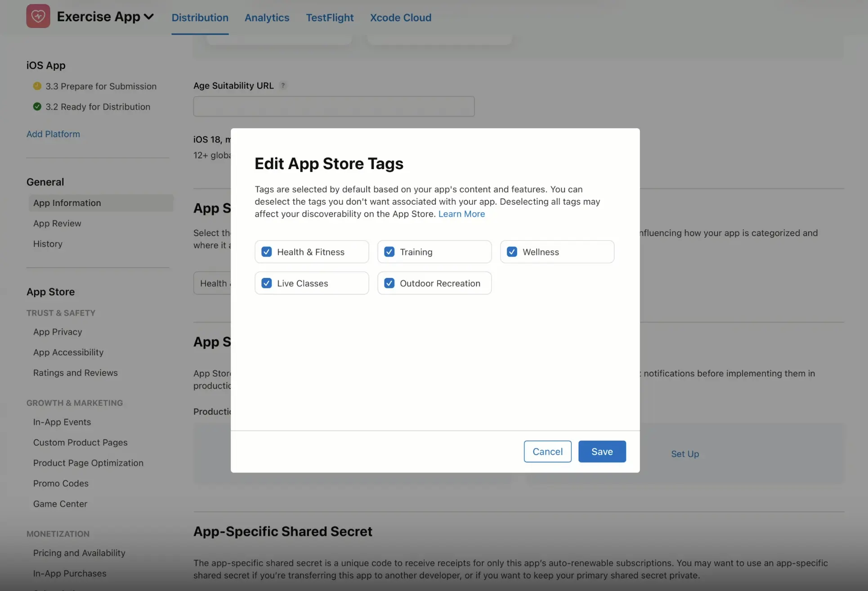Image resolution: width=868 pixels, height=591 pixels.
Task: Open Promo Codes page
Action: (x=61, y=484)
